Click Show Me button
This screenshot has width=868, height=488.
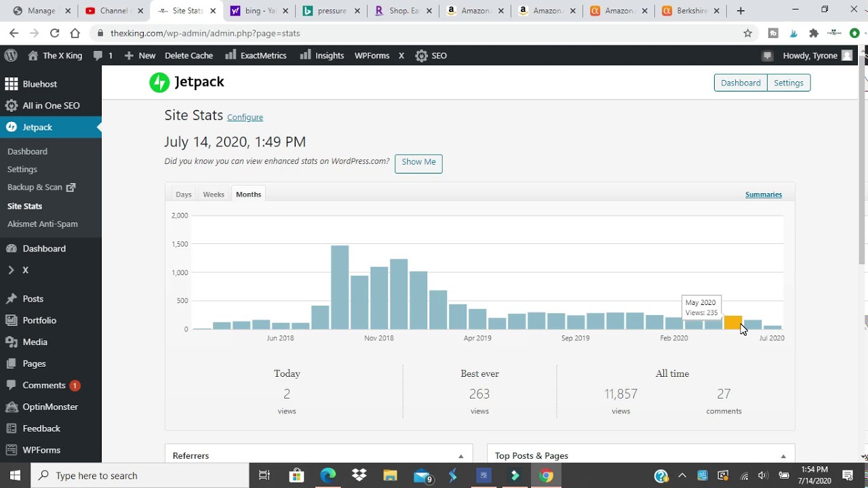(x=418, y=163)
